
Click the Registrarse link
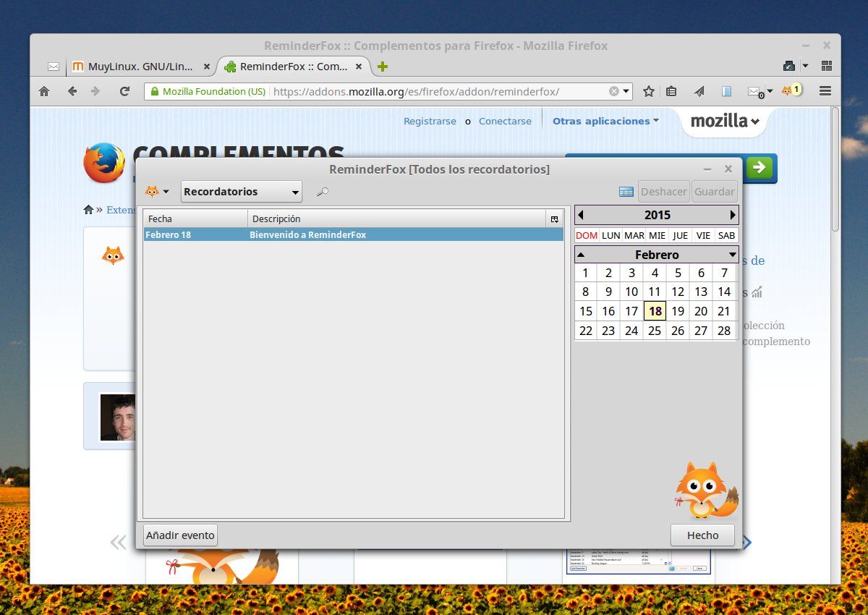click(430, 121)
